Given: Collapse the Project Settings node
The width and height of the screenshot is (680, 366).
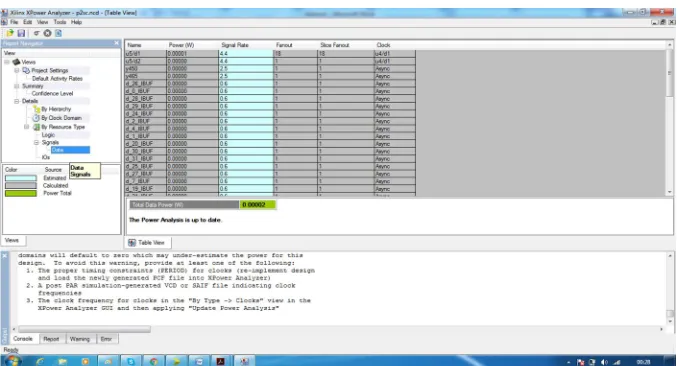Looking at the screenshot, I should click(x=16, y=70).
